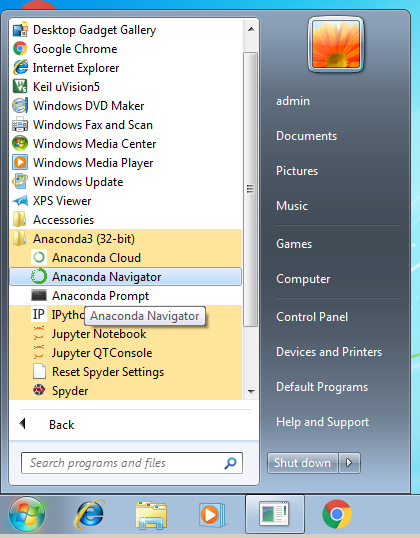Open the Pictures library
This screenshot has width=420, height=538.
297,171
